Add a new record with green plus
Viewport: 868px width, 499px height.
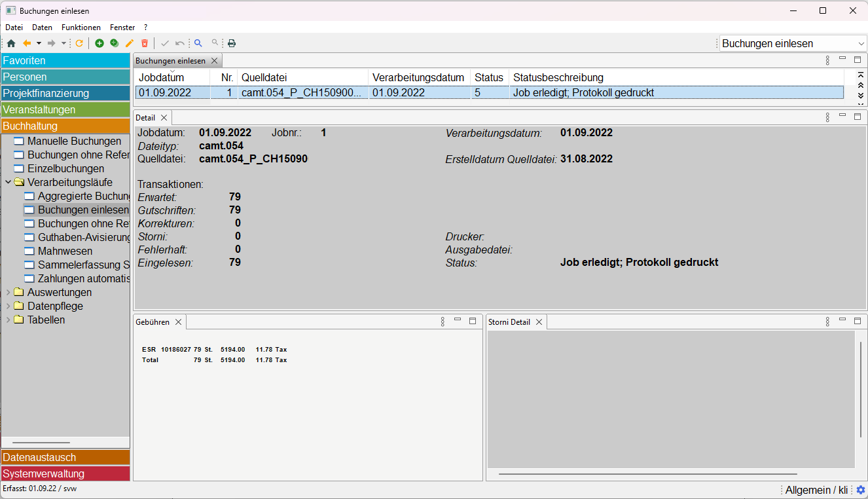99,43
